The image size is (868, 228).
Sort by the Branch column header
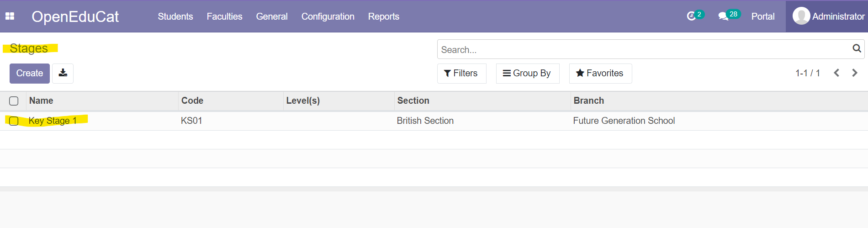tap(589, 101)
